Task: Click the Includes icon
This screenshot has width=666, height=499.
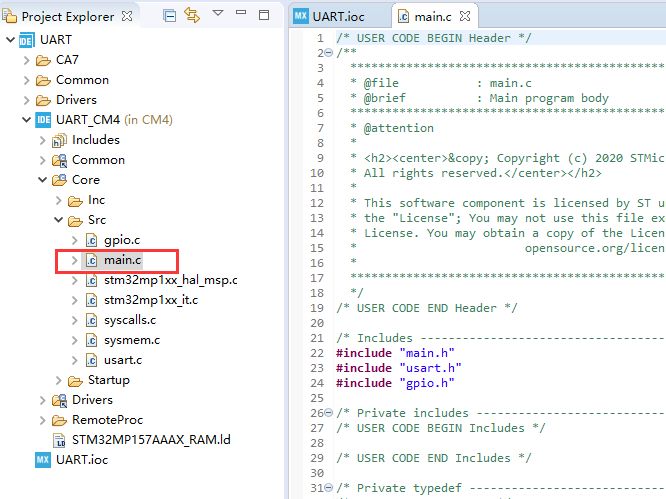Action: [x=59, y=140]
